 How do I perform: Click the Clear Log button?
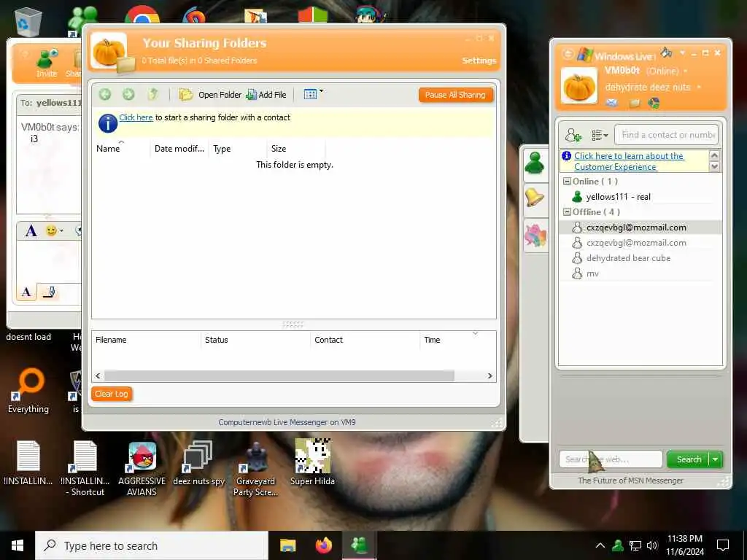[111, 394]
